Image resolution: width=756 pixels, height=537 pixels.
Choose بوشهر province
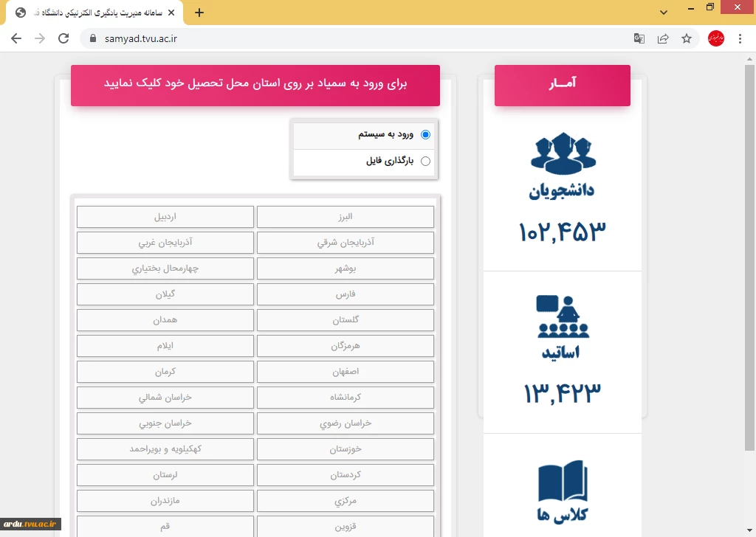(346, 268)
